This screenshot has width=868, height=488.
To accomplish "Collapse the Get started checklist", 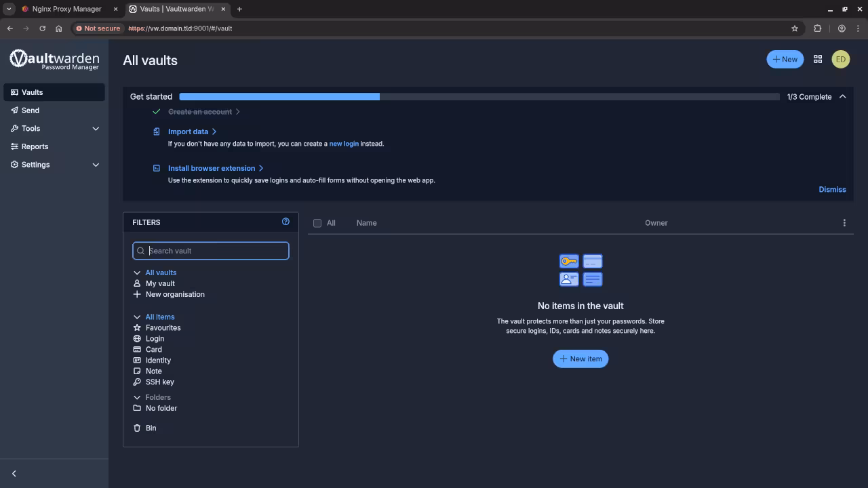I will tap(843, 96).
